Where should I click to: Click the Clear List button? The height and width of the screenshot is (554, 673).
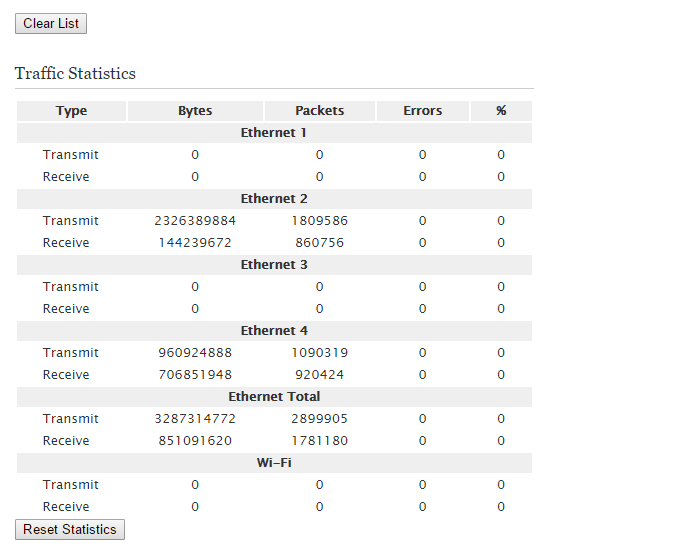click(x=51, y=23)
